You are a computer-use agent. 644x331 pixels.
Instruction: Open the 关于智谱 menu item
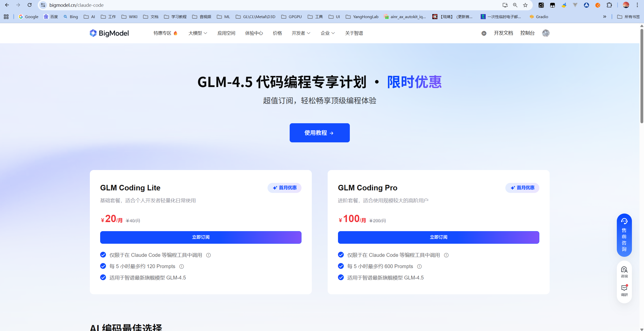pos(354,33)
